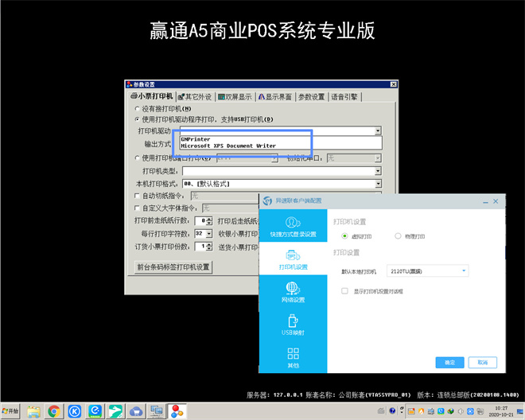Switch to 其它外设 tab
Screen dimensions: 525x420
(x=195, y=96)
